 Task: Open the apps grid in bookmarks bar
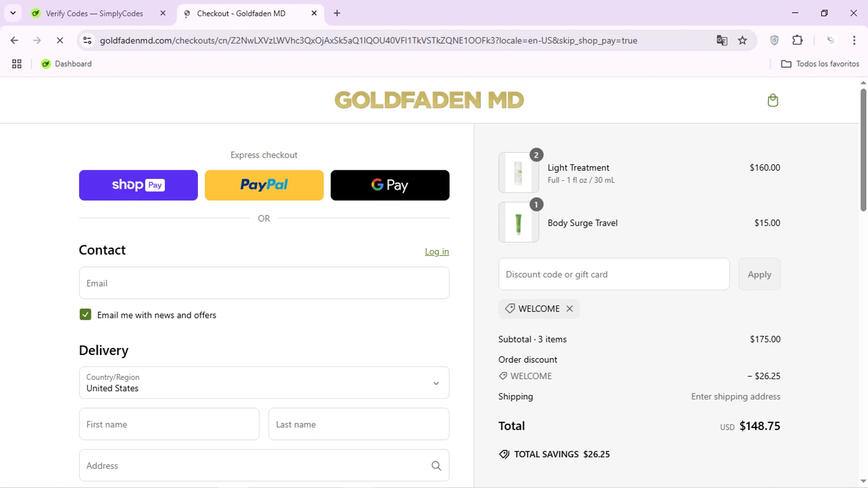pyautogui.click(x=17, y=64)
